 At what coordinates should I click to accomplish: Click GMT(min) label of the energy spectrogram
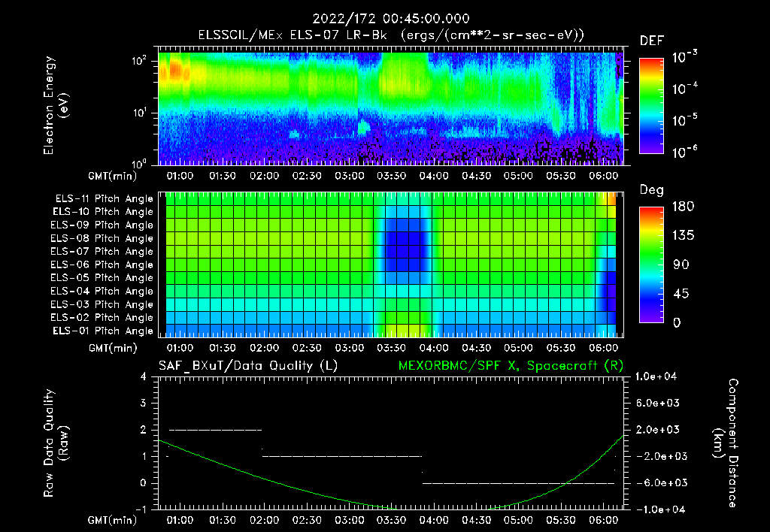pos(113,176)
